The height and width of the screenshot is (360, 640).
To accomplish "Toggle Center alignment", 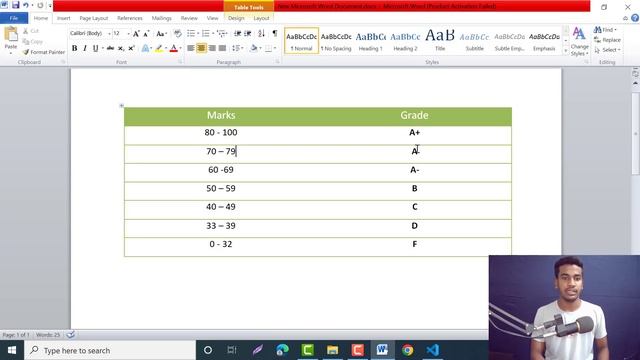I will point(201,48).
